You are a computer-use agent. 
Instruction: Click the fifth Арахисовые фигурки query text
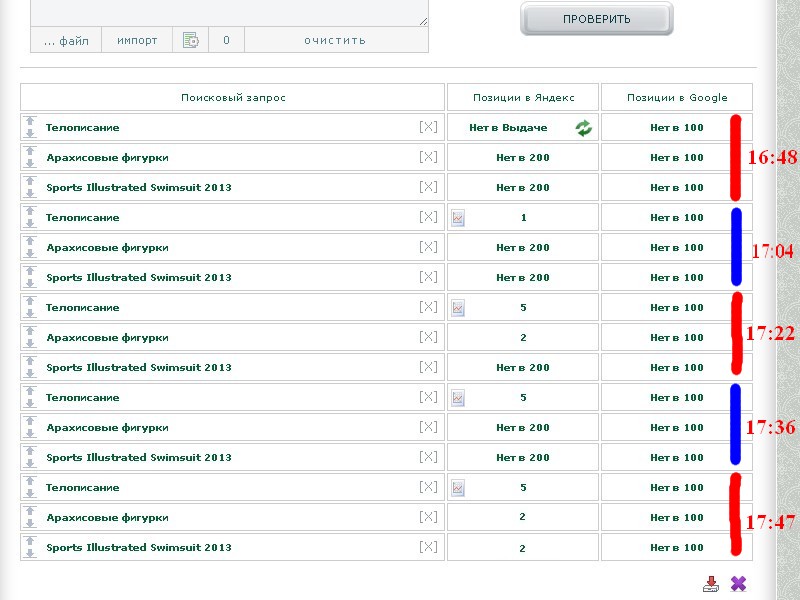pos(107,517)
